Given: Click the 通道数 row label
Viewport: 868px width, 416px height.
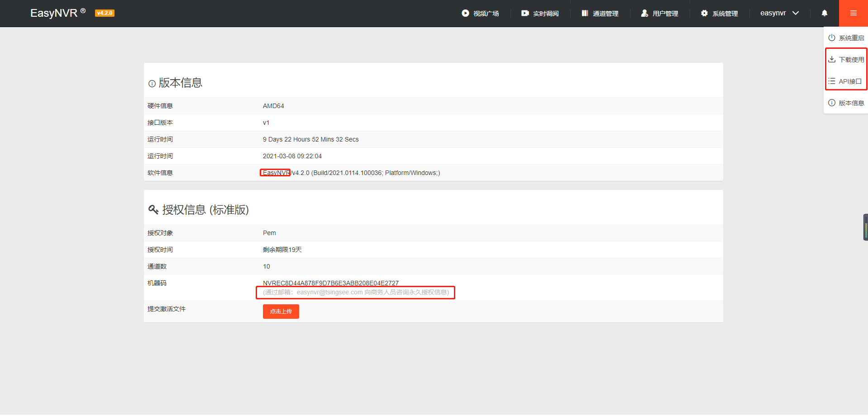Looking at the screenshot, I should pyautogui.click(x=157, y=266).
